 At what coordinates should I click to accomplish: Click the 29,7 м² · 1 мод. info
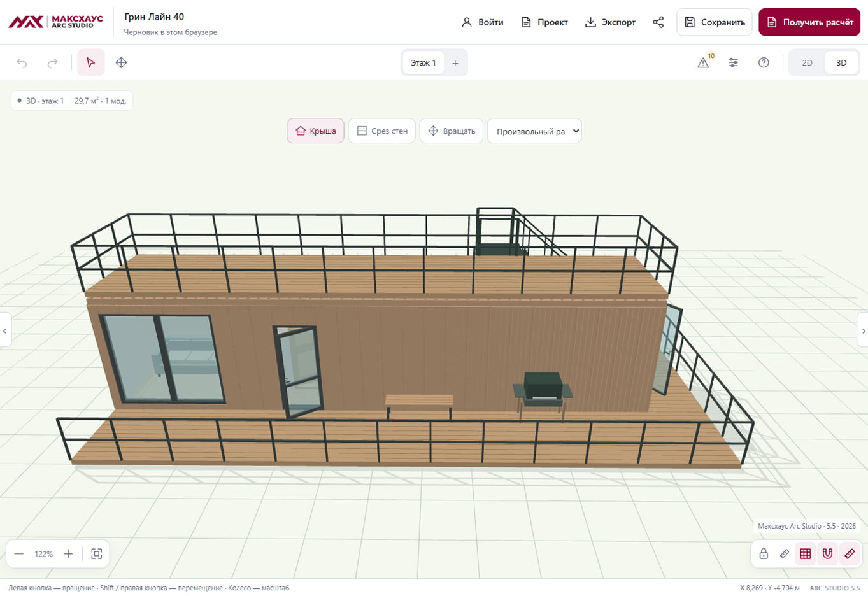tap(101, 101)
